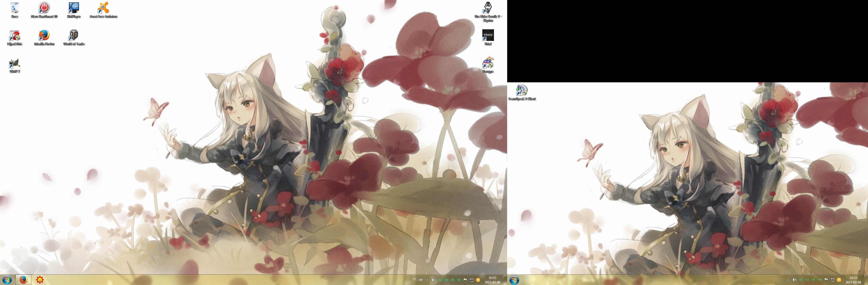Show hidden tray icons on primary taskbar
The image size is (868, 285).
point(427,280)
